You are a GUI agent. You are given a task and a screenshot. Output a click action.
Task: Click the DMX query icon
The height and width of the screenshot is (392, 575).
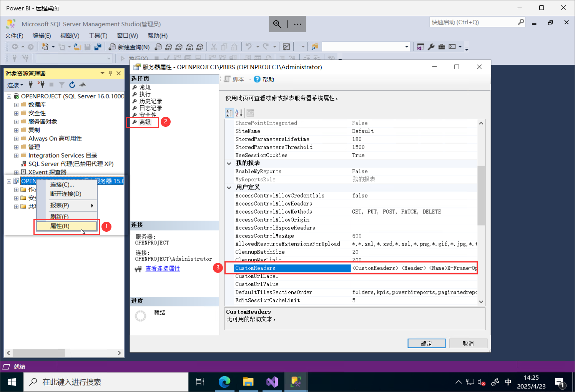179,47
